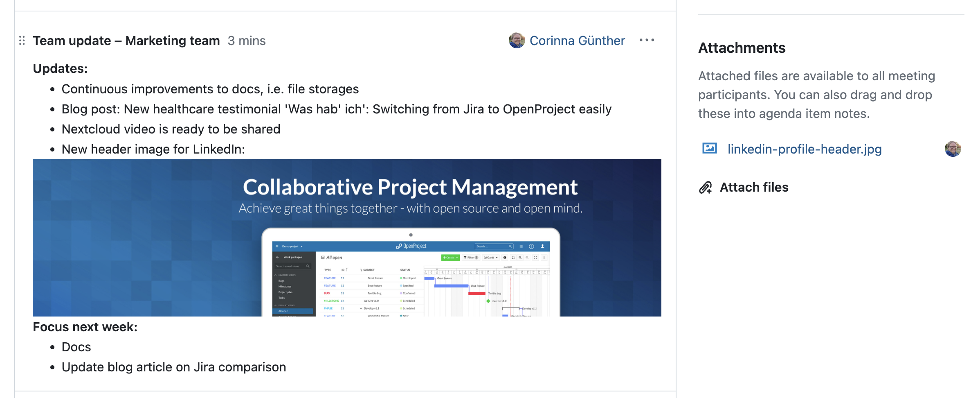Click the info icon in the work packages toolbar

(x=504, y=258)
